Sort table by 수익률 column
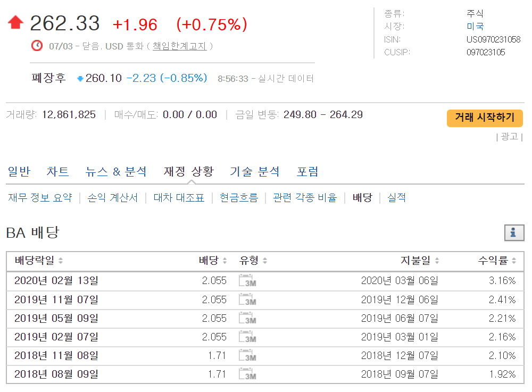This screenshot has height=392, width=532. pos(497,261)
